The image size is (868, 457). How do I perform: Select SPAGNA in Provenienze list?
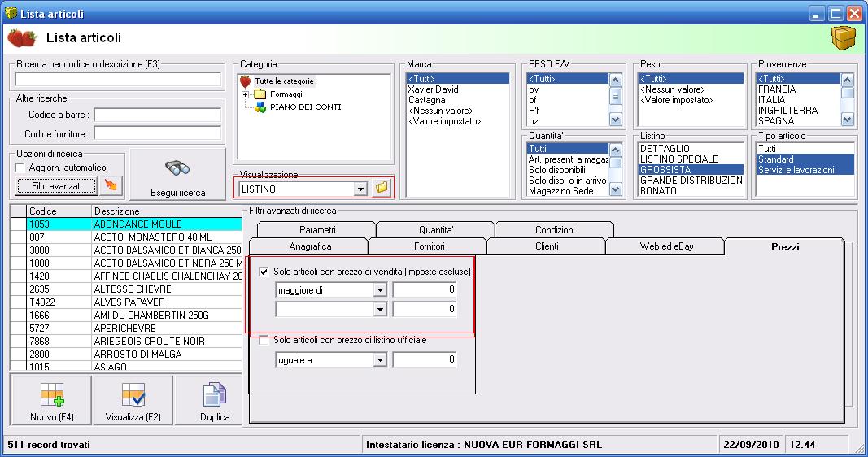click(x=798, y=120)
